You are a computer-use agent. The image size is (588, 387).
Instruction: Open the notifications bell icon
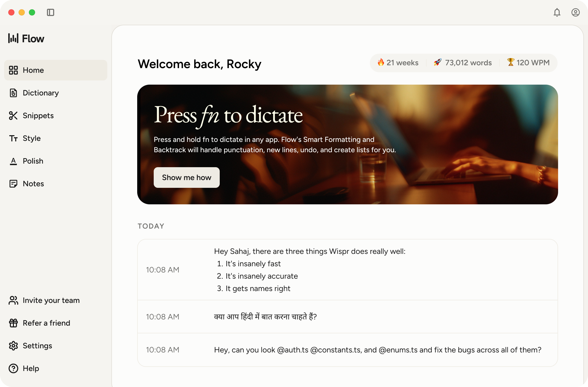click(x=557, y=12)
